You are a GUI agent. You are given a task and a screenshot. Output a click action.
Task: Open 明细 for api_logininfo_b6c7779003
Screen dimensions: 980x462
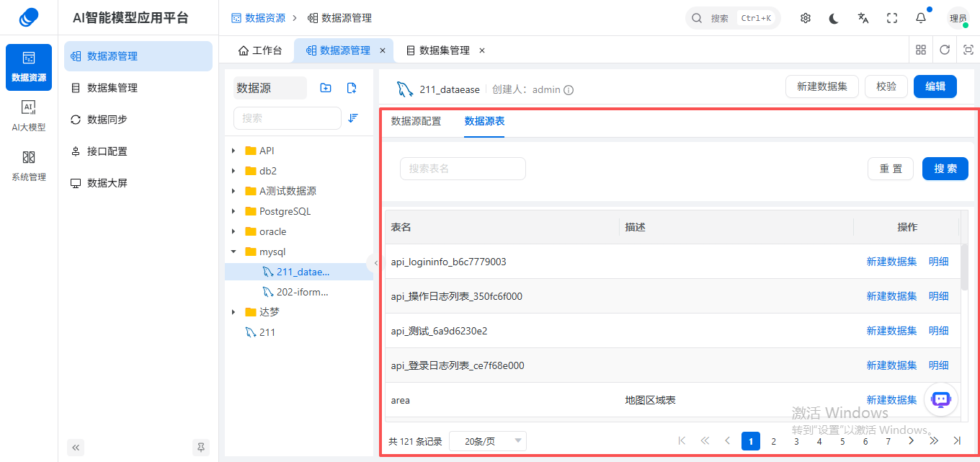(939, 262)
